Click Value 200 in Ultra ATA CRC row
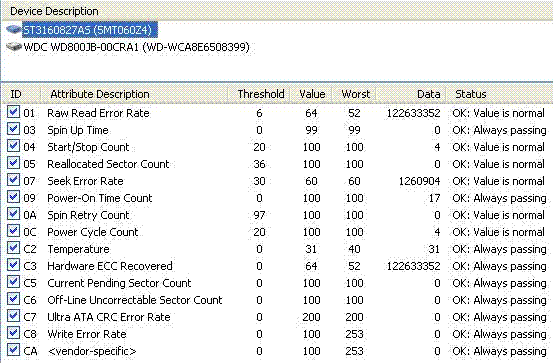Image resolution: width=553 pixels, height=363 pixels. (x=311, y=317)
